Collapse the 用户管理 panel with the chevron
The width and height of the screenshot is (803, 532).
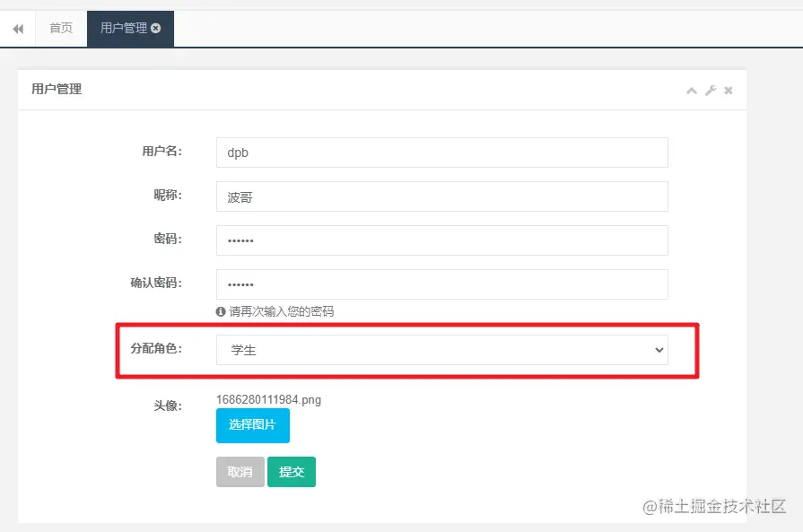tap(692, 91)
